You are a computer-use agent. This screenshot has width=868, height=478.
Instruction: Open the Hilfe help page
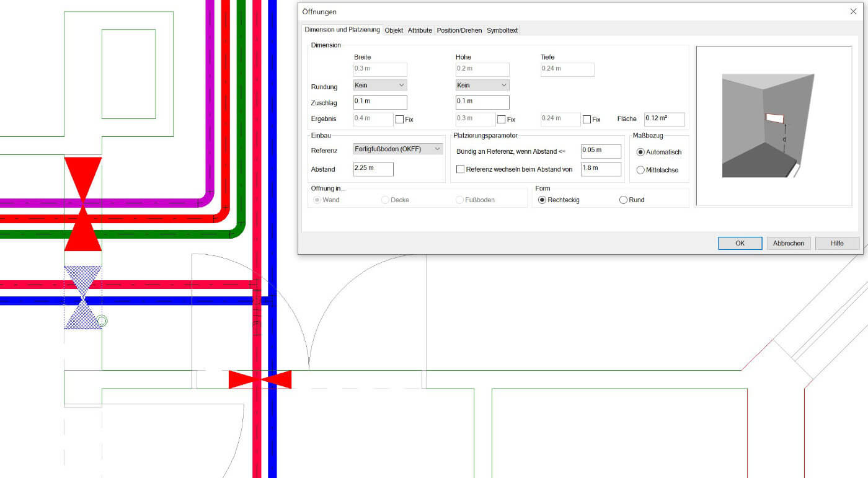tap(836, 243)
